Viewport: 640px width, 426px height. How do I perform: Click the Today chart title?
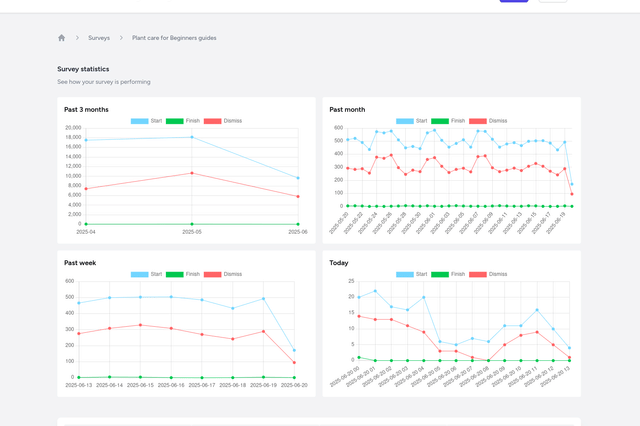(339, 263)
